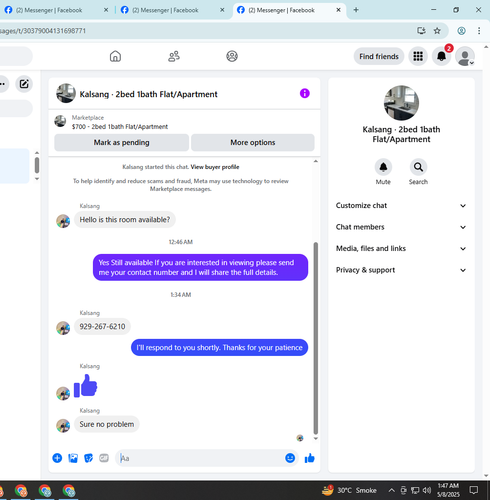Screen dimensions: 490x500
Task: Start a new message with compose icon
Action: tap(24, 84)
